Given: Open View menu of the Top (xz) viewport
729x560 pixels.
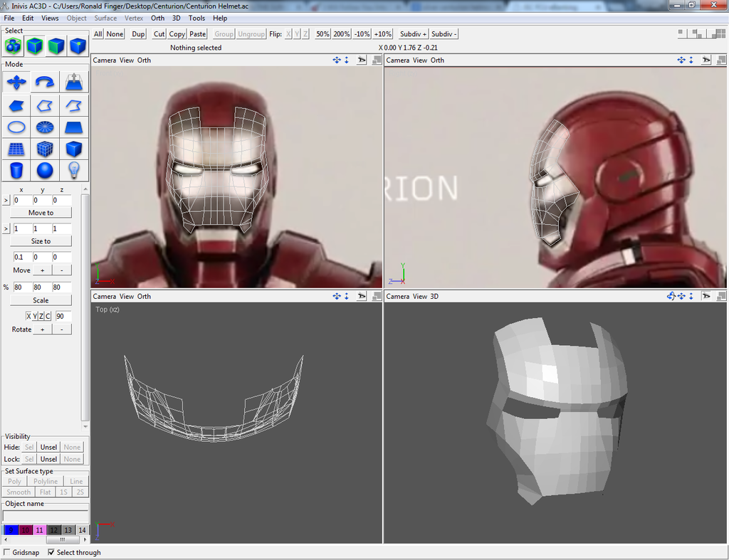Looking at the screenshot, I should click(x=127, y=296).
